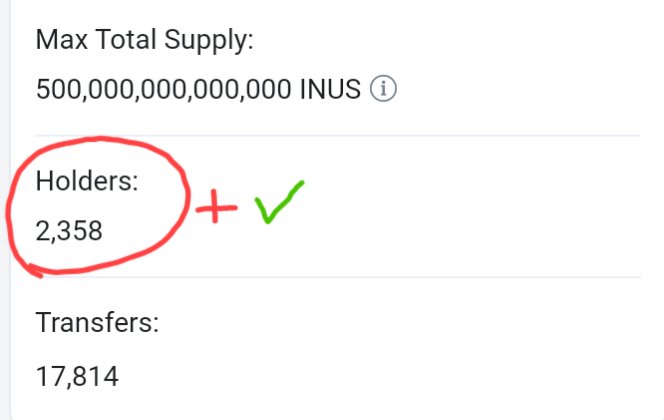Click the tail end of the red circle stroke
The image size is (664, 420).
[35, 271]
